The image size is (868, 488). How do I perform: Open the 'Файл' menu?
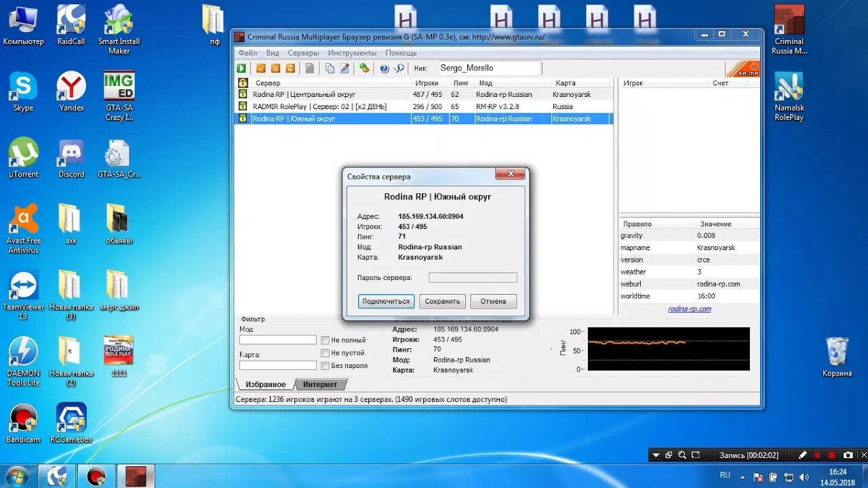[x=248, y=53]
